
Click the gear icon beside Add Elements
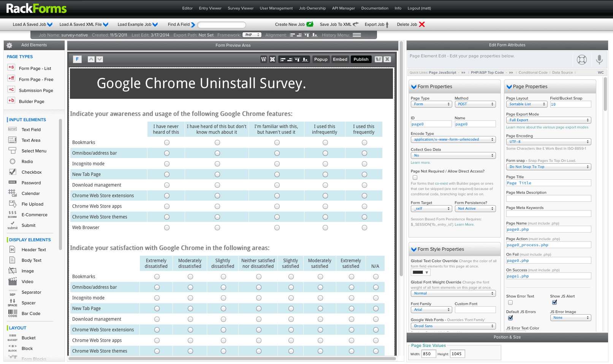point(10,45)
